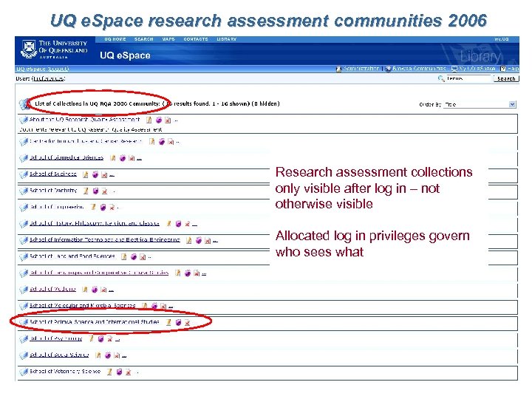Open the user preferences link
The image size is (532, 399).
click(49, 78)
